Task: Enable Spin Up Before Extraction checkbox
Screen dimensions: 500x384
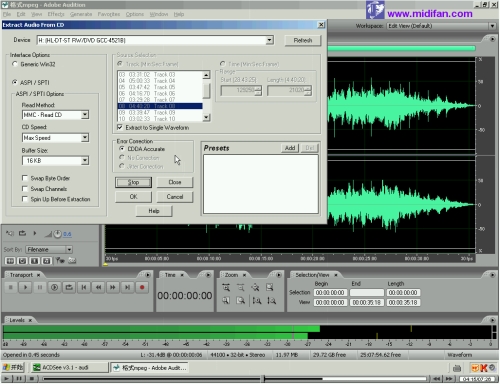Action: click(24, 199)
